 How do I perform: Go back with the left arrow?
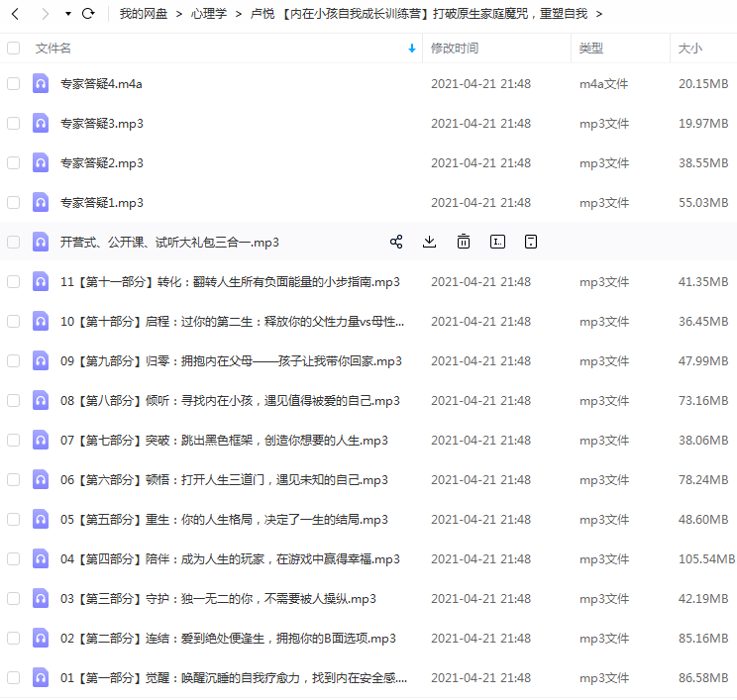click(x=15, y=14)
